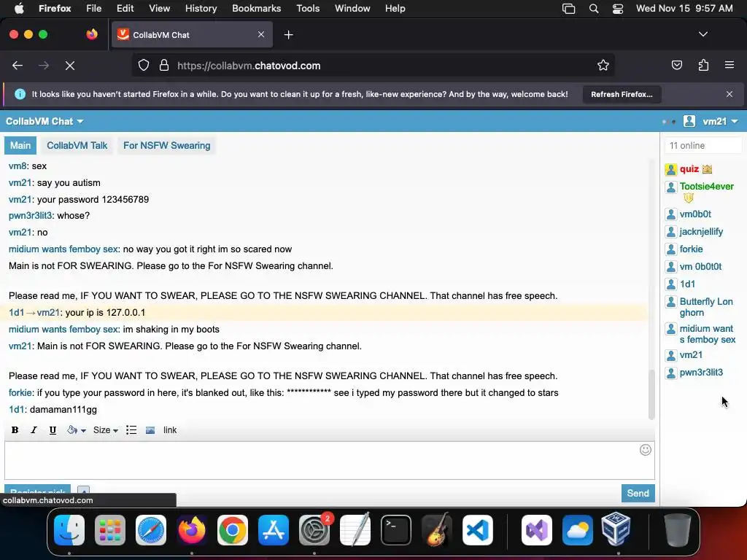747x560 pixels.
Task: Click the vm21 header avatar icon
Action: point(689,122)
